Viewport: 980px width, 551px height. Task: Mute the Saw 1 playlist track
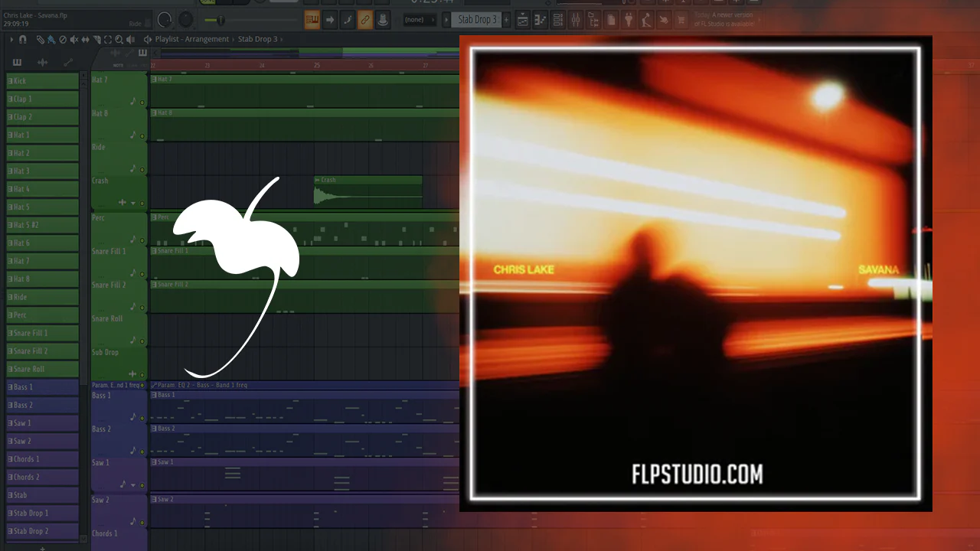pos(142,485)
